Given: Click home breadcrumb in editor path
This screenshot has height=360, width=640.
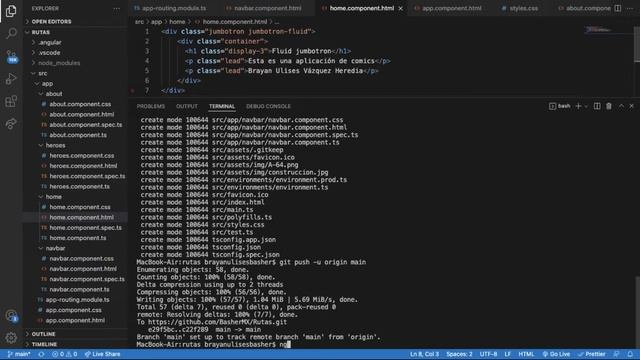Looking at the screenshot, I should (x=177, y=22).
